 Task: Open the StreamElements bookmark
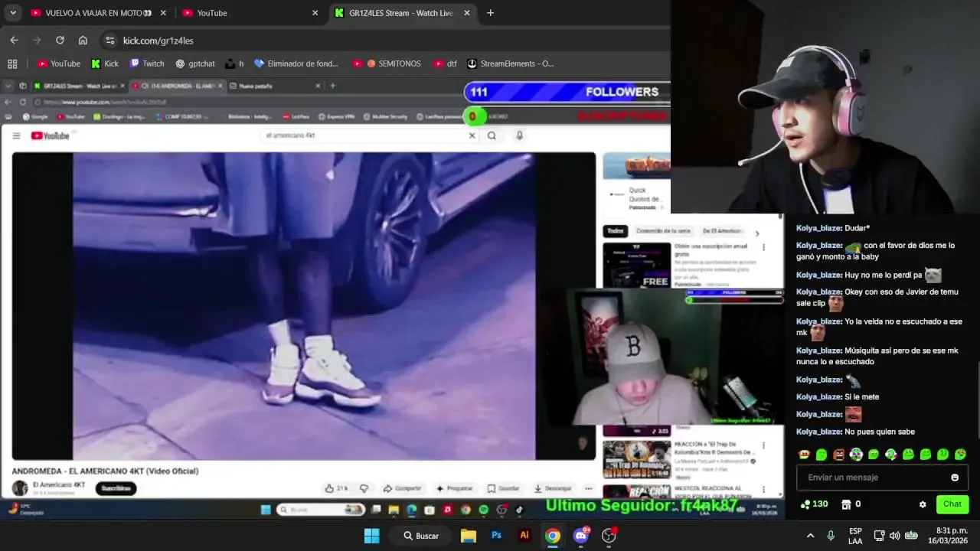pyautogui.click(x=511, y=64)
